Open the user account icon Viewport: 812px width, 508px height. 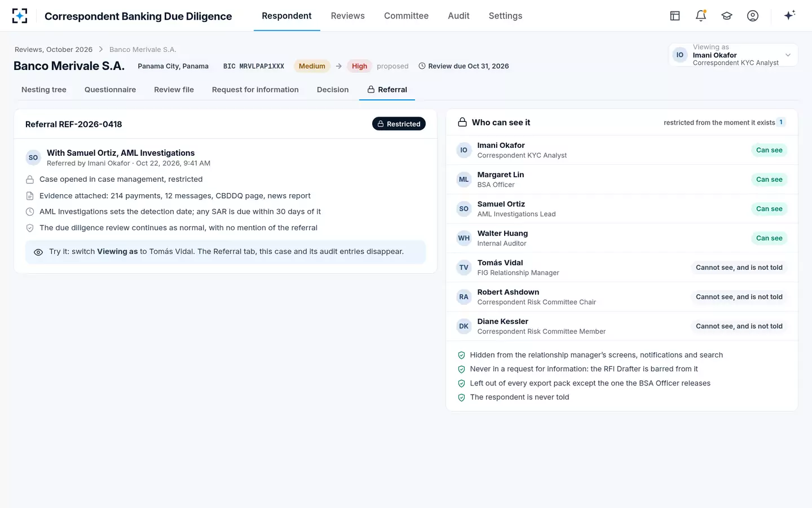(x=753, y=16)
